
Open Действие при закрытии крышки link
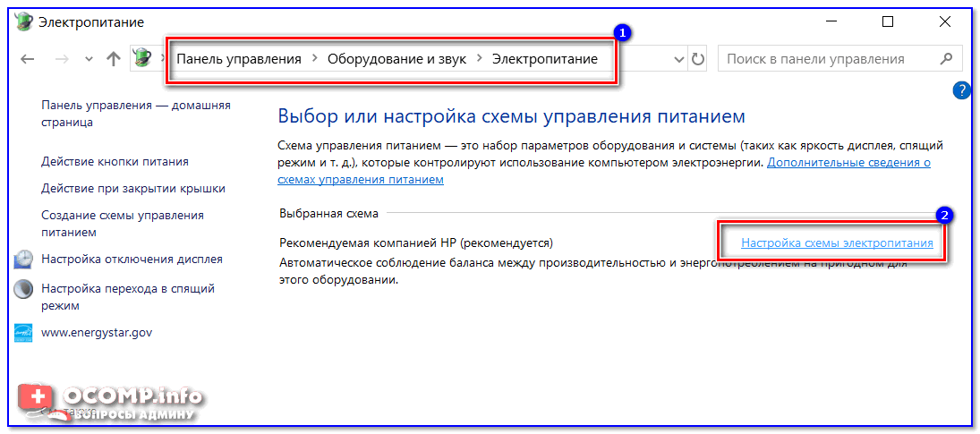click(x=133, y=188)
